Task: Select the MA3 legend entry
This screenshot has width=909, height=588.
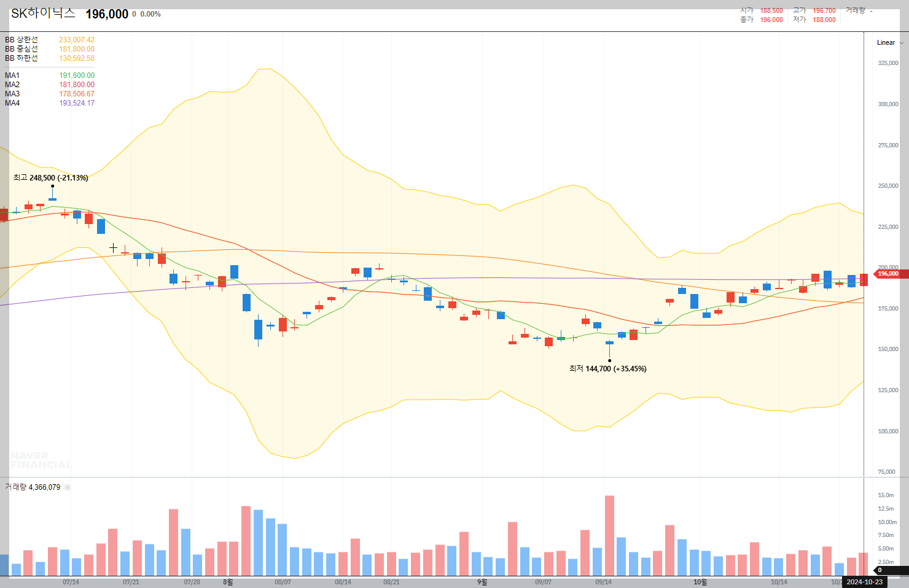Action: point(12,94)
